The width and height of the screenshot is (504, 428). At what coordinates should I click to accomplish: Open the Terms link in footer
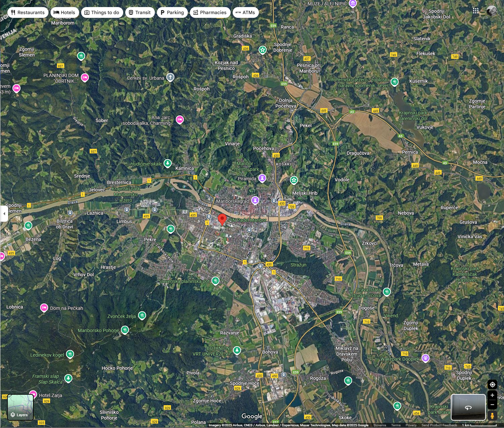(396, 425)
